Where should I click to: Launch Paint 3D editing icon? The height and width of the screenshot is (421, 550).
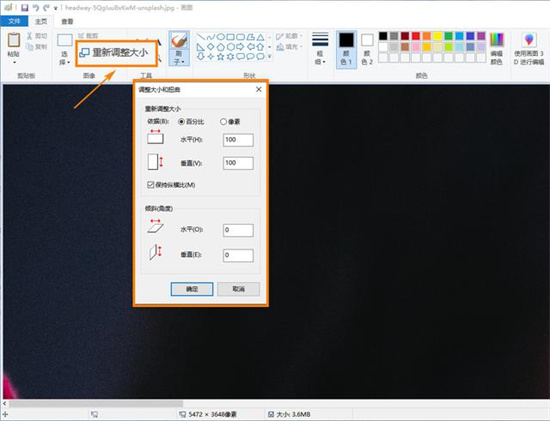click(x=529, y=40)
